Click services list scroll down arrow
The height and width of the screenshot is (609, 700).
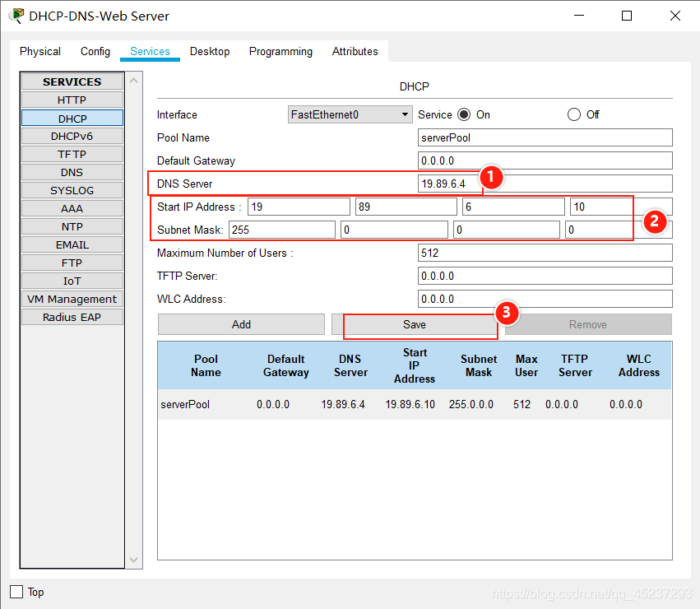click(133, 560)
